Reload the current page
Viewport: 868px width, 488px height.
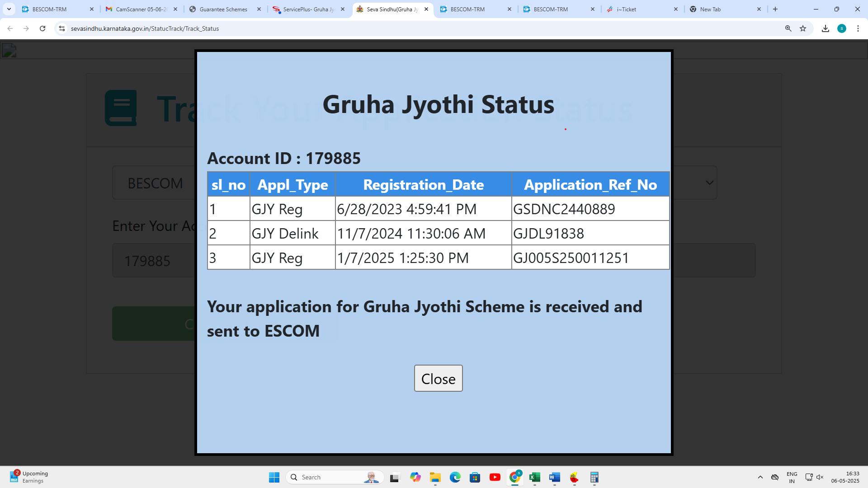point(42,28)
